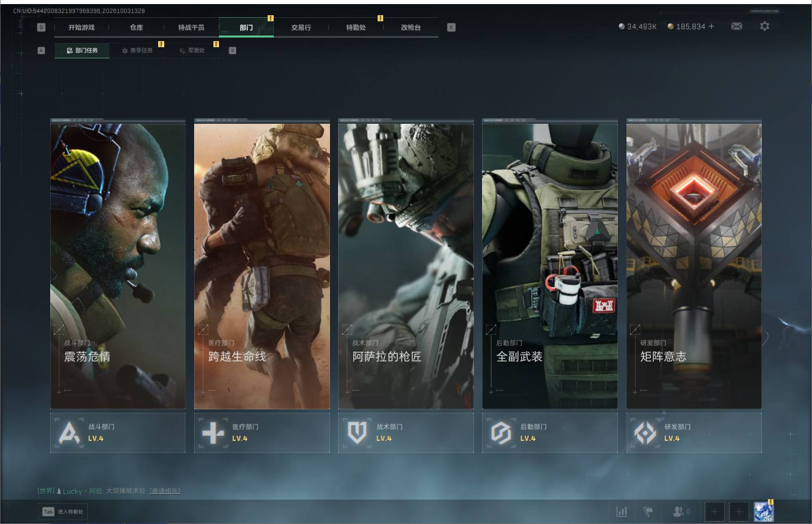812x524 pixels.
Task: Open the bar chart stats icon
Action: point(621,512)
